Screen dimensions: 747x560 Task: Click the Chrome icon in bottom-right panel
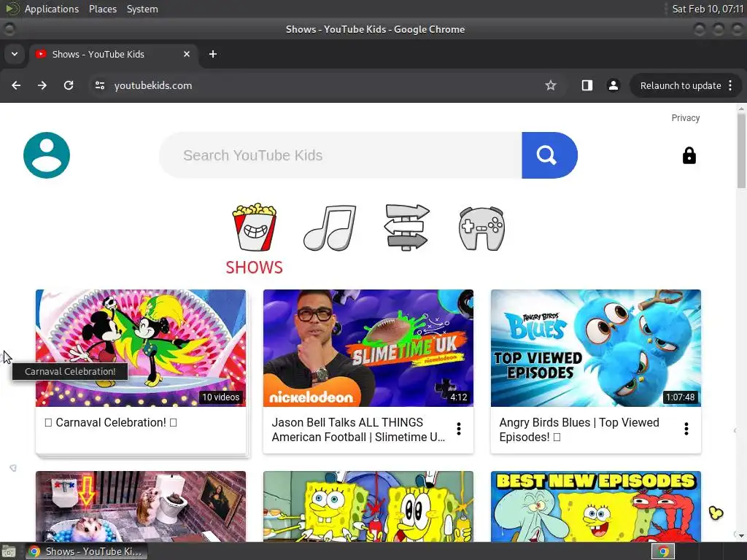[x=663, y=551]
